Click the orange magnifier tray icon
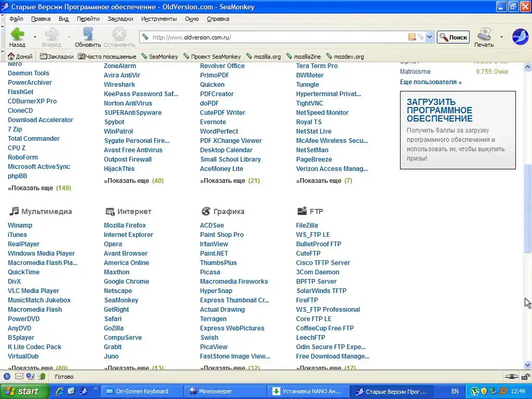Image resolution: width=532 pixels, height=399 pixels. tap(503, 391)
